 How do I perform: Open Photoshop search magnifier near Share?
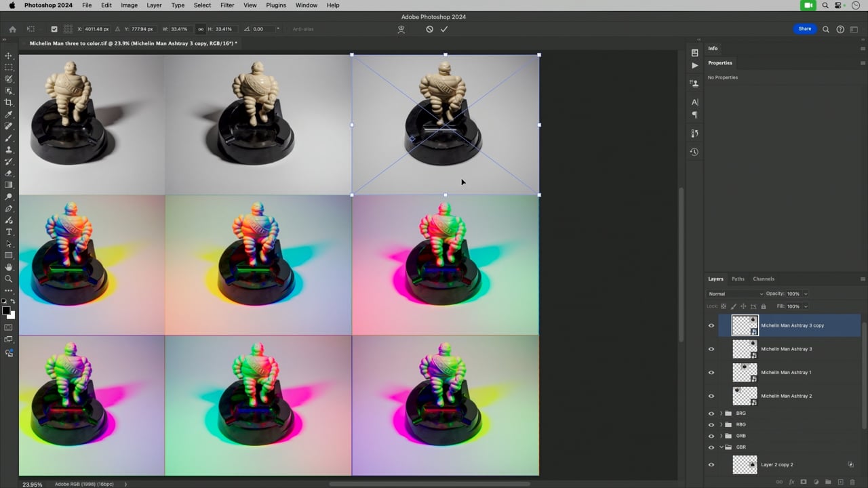tap(825, 29)
